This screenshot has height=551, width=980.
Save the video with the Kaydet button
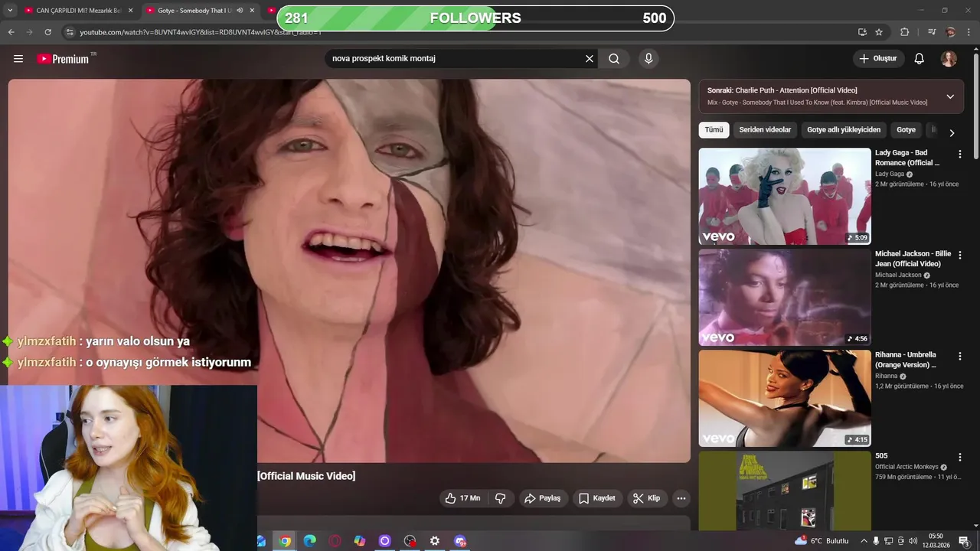[597, 498]
